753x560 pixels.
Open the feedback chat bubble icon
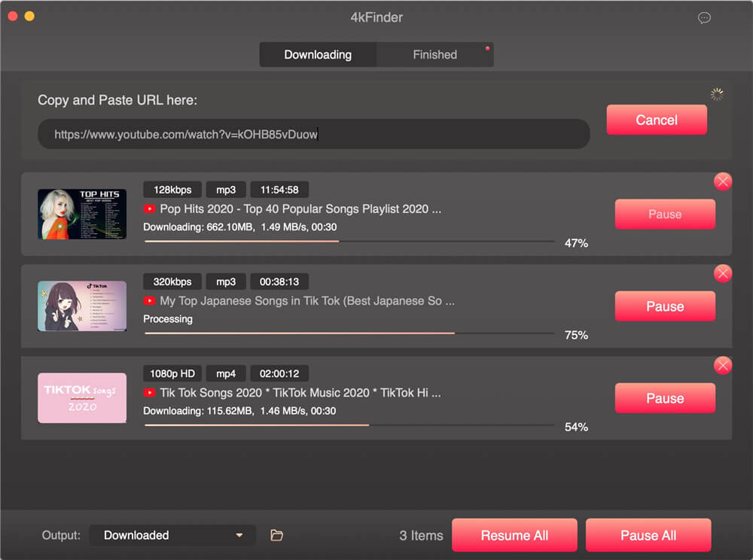[x=704, y=17]
